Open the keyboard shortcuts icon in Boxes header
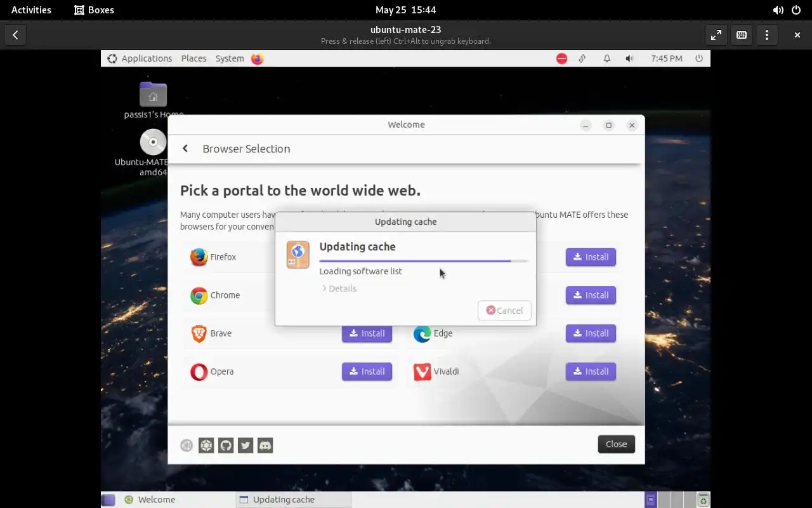The height and width of the screenshot is (508, 812). coord(742,35)
